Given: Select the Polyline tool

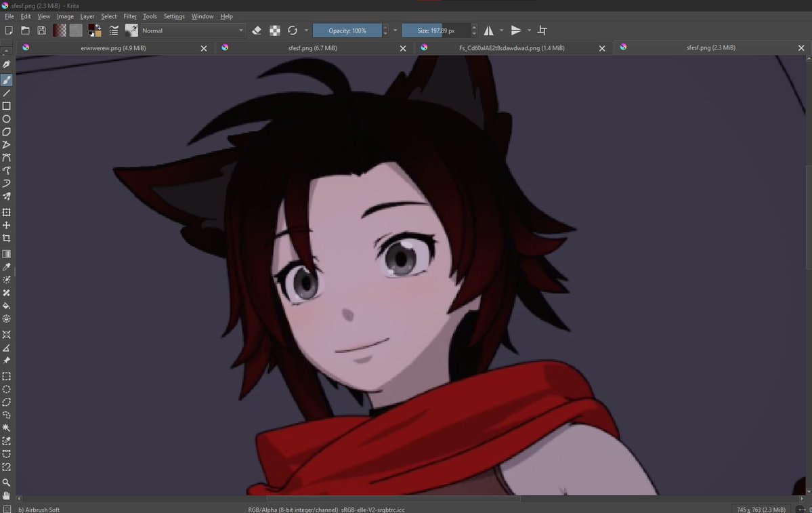Looking at the screenshot, I should coord(6,144).
